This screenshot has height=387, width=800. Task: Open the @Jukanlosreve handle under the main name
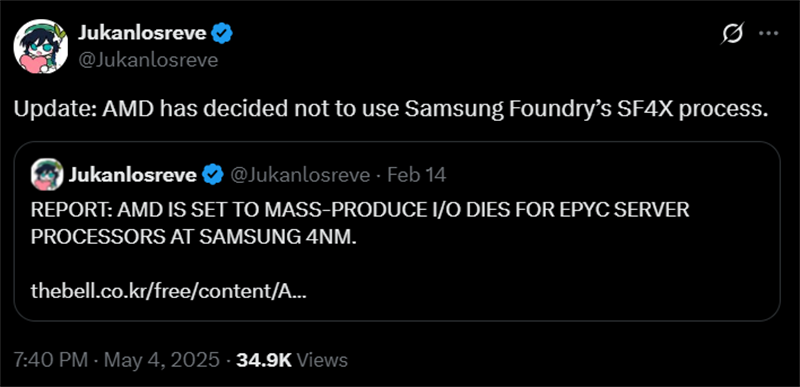[x=147, y=60]
